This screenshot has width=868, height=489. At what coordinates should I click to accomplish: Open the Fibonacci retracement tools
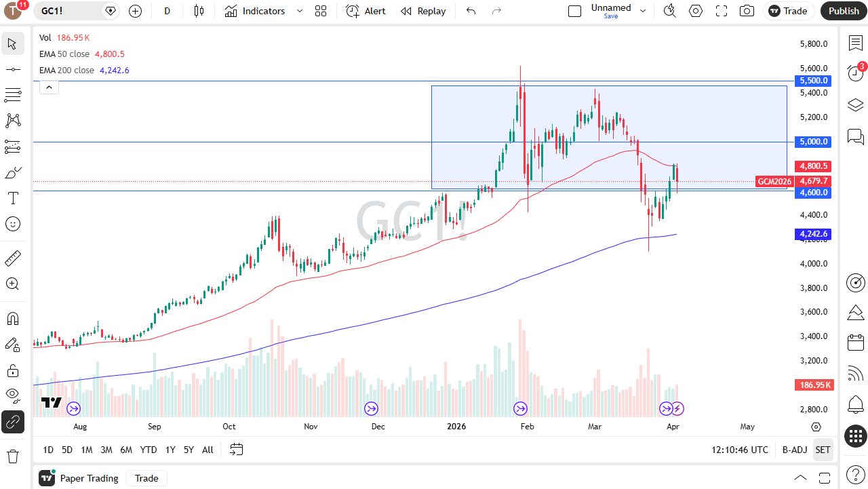(x=12, y=95)
